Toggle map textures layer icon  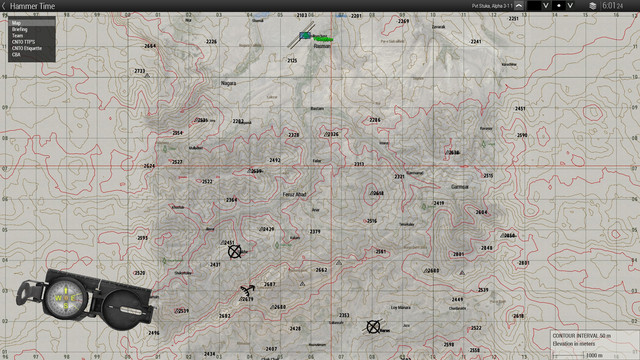[593, 6]
